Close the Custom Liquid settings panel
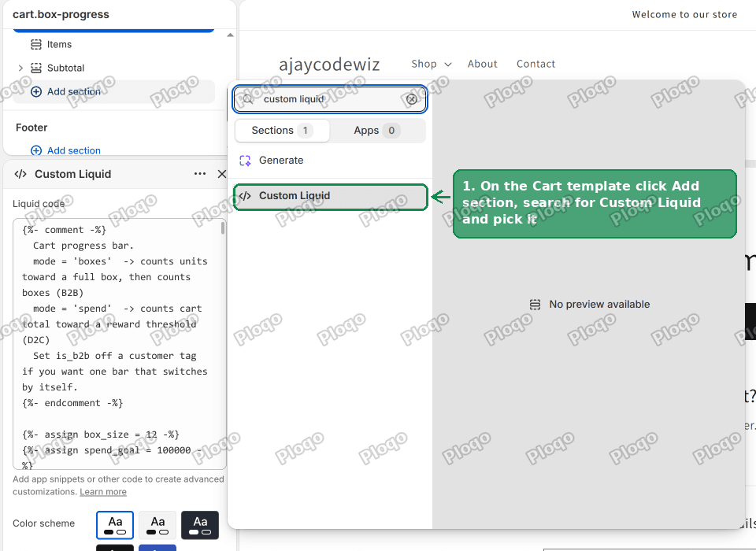 point(222,174)
